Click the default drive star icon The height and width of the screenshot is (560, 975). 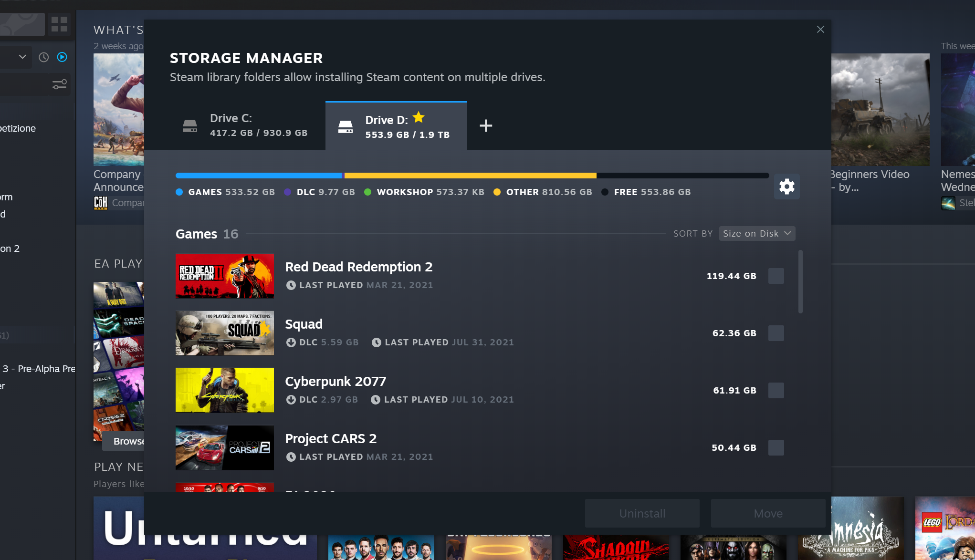tap(419, 117)
